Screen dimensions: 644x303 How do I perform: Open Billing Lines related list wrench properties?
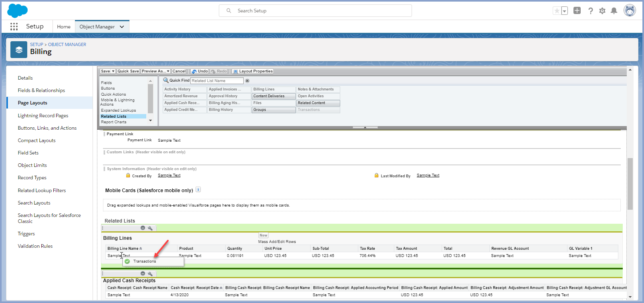pyautogui.click(x=150, y=228)
